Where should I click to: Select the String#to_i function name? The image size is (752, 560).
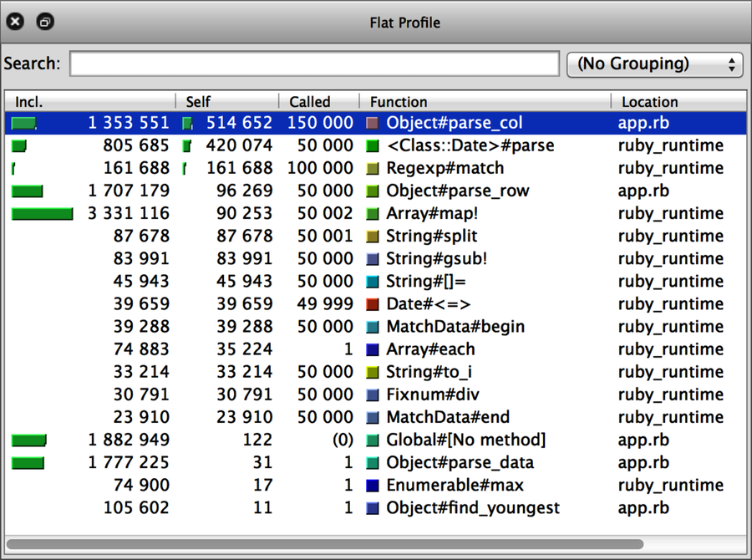pos(429,371)
